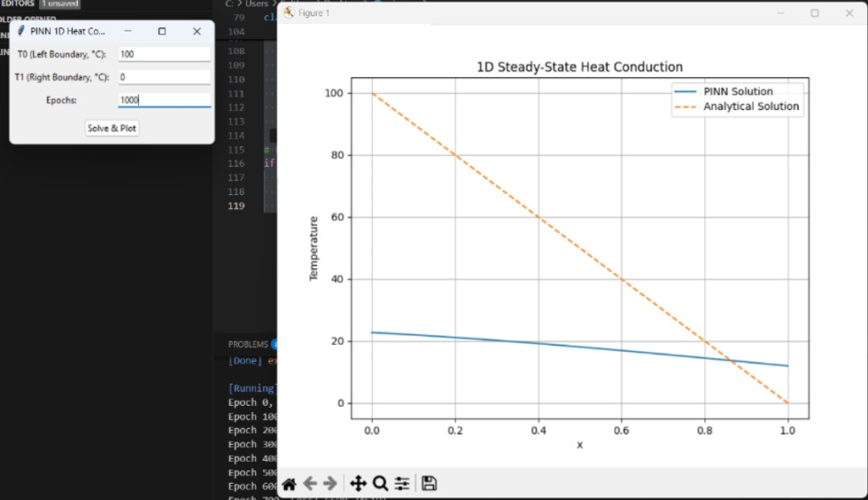
Task: Open Configure subplots sliders icon
Action: [402, 484]
